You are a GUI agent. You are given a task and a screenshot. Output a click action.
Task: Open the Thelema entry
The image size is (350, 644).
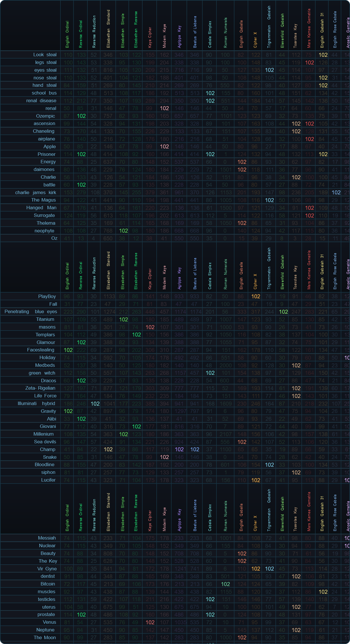coord(46,223)
